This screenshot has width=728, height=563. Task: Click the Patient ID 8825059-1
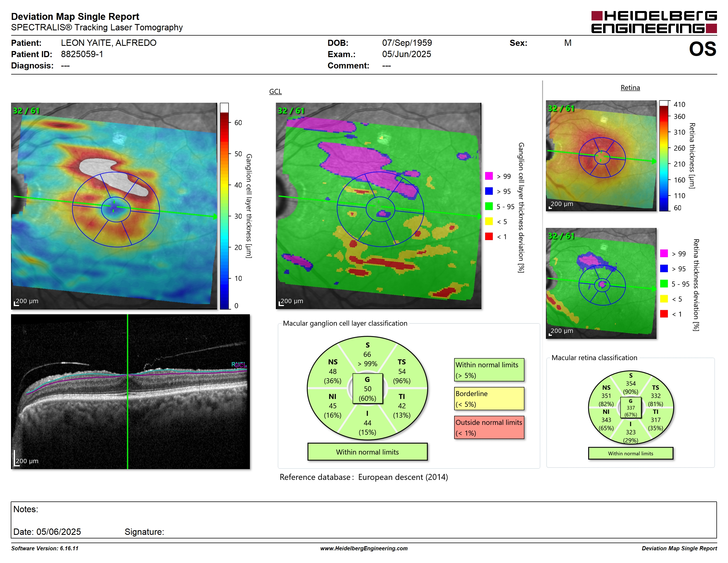(x=82, y=54)
